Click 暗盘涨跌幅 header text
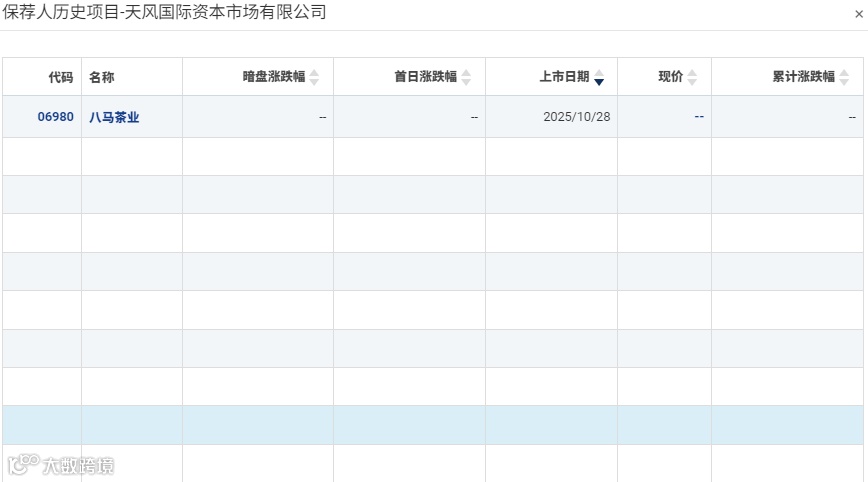This screenshot has height=482, width=868. 274,76
